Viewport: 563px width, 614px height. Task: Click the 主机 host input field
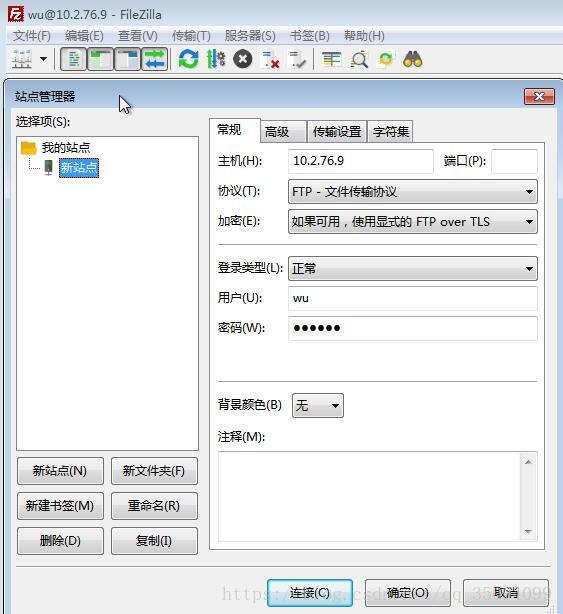tap(361, 161)
